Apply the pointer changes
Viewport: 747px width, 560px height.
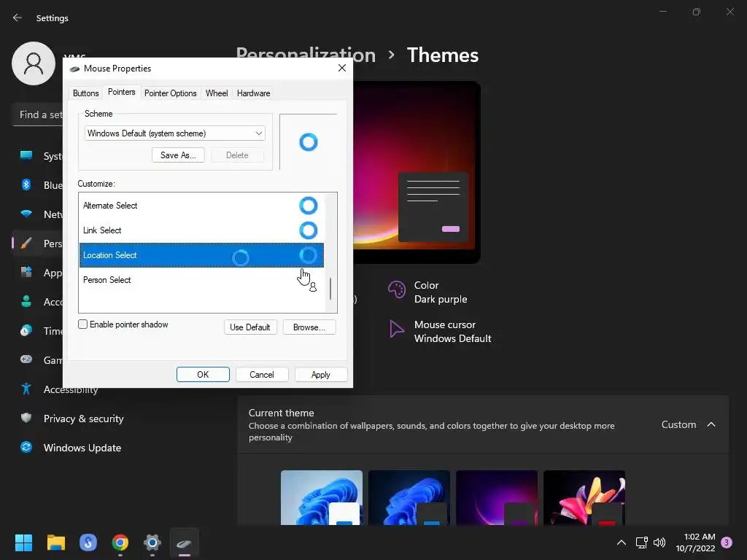click(x=321, y=374)
